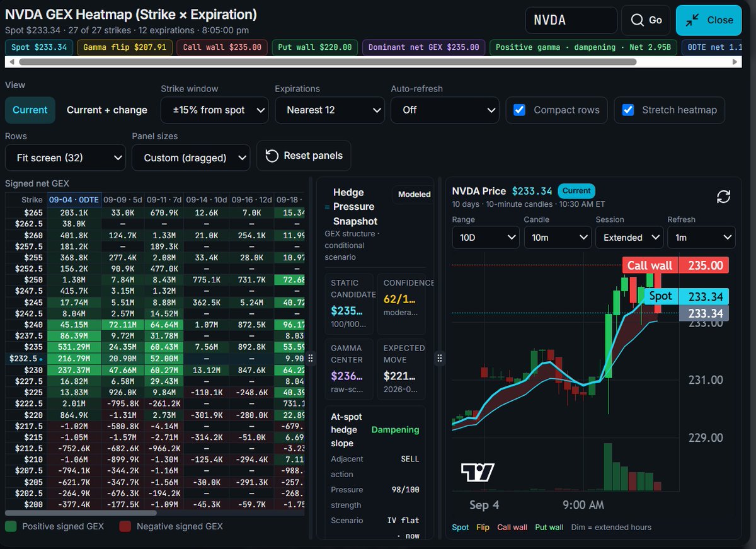Click the Current badge beside NVDA Price
Viewport: 756px width, 549px height.
(x=576, y=190)
